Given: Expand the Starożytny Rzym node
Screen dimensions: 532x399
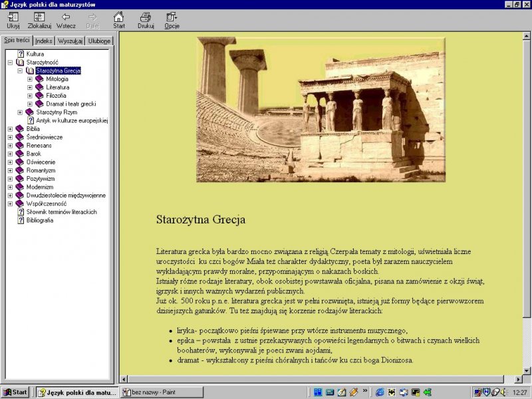Looking at the screenshot, I should tap(20, 112).
